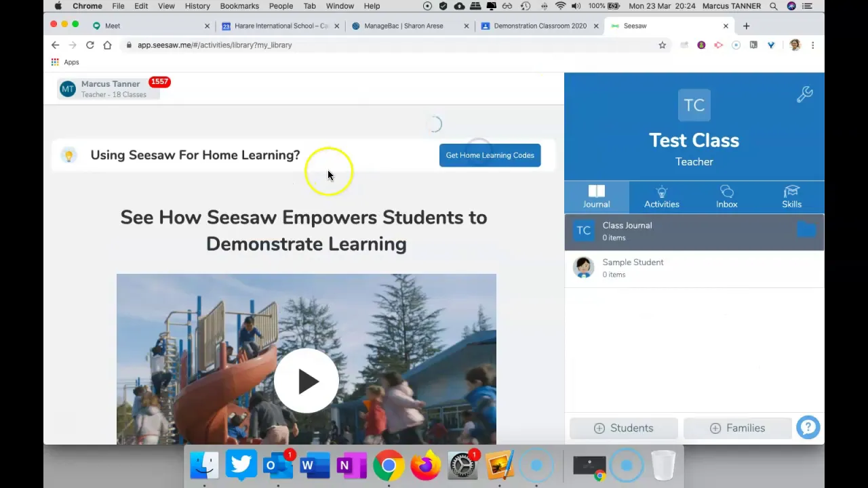Image resolution: width=868 pixels, height=488 pixels.
Task: Open the Trash in the dock
Action: coord(663,465)
